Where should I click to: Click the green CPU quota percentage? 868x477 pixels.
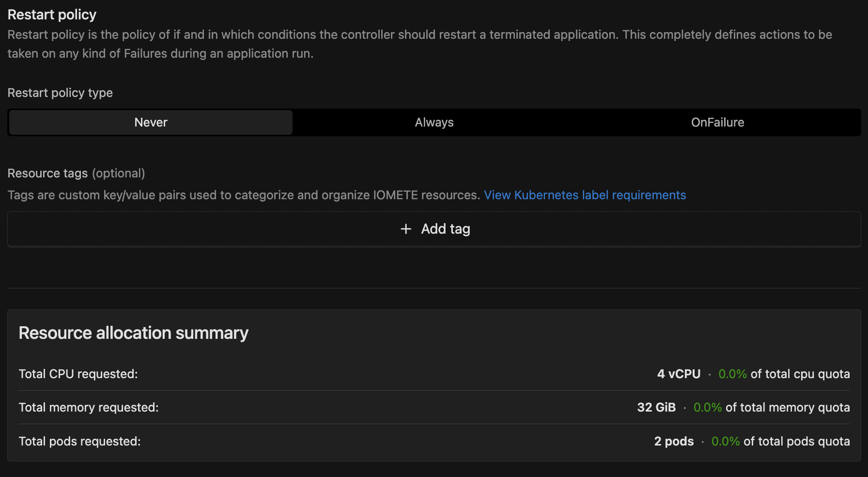click(x=732, y=374)
